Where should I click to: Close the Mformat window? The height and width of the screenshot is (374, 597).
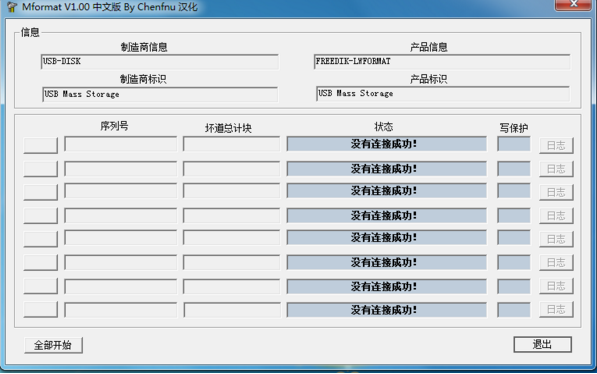click(x=573, y=5)
